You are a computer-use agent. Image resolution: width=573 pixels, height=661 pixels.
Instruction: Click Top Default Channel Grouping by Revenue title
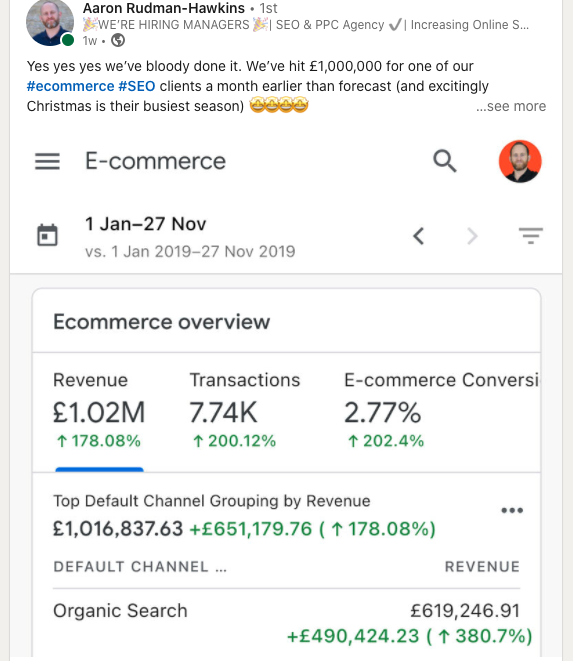click(x=212, y=501)
